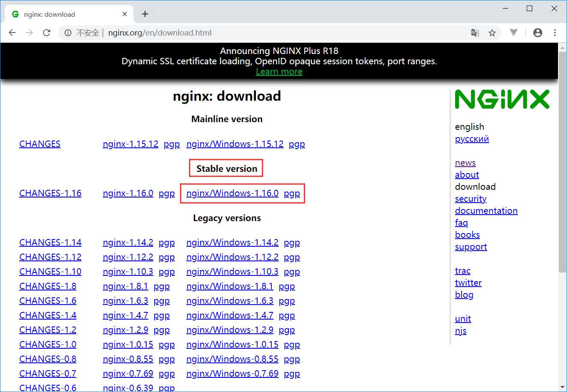Image resolution: width=567 pixels, height=392 pixels.
Task: Download nginx/Windows-1.10.3
Action: coord(232,272)
